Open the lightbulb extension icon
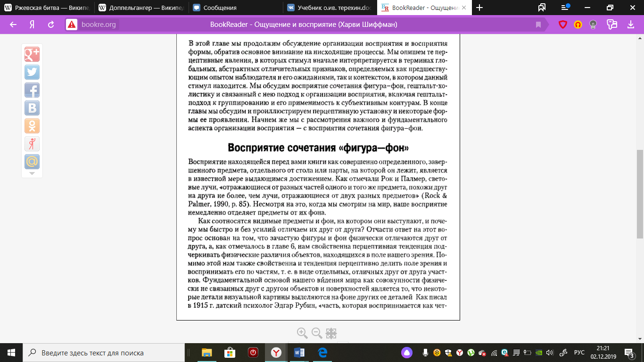Viewport: 644px width, 362px height. [x=594, y=25]
